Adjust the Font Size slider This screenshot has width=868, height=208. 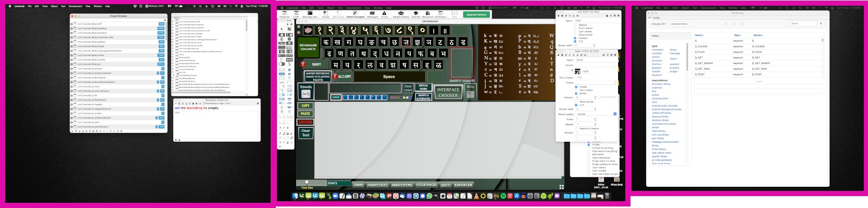pos(307,182)
